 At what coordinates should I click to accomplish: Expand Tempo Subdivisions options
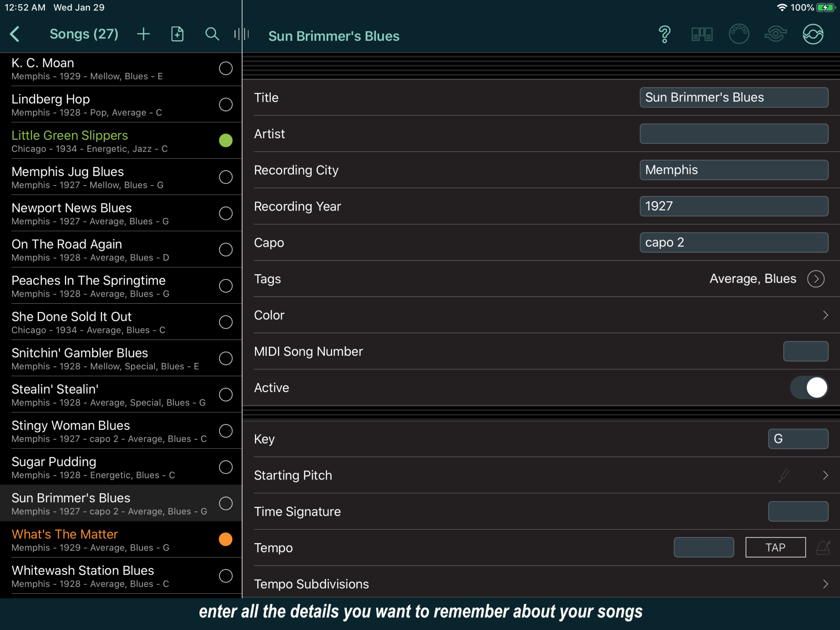(825, 584)
